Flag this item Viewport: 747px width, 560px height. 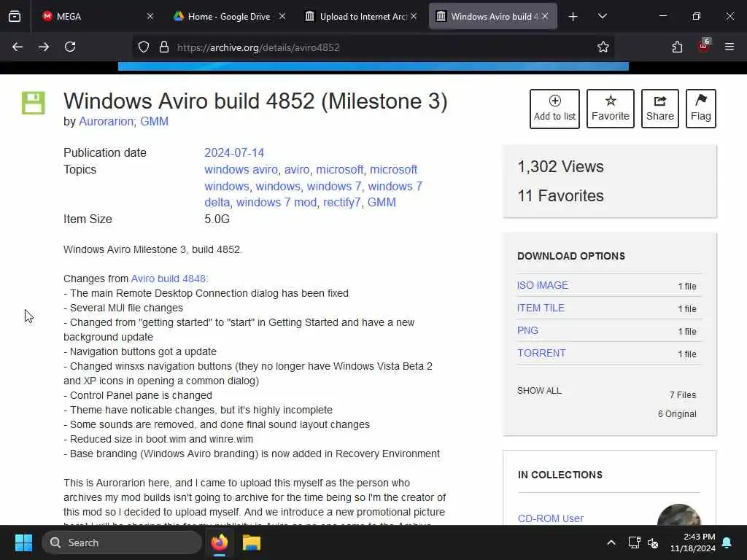[x=701, y=109]
